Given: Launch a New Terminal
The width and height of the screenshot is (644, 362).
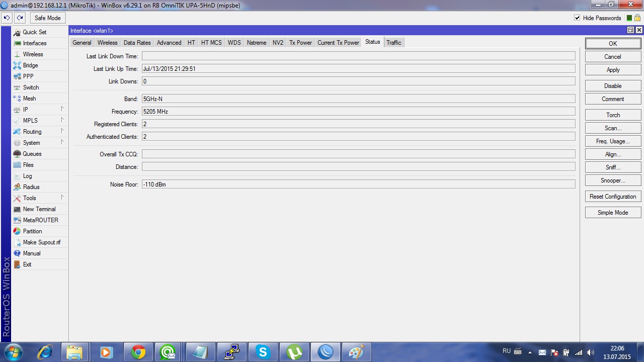Looking at the screenshot, I should (x=39, y=209).
